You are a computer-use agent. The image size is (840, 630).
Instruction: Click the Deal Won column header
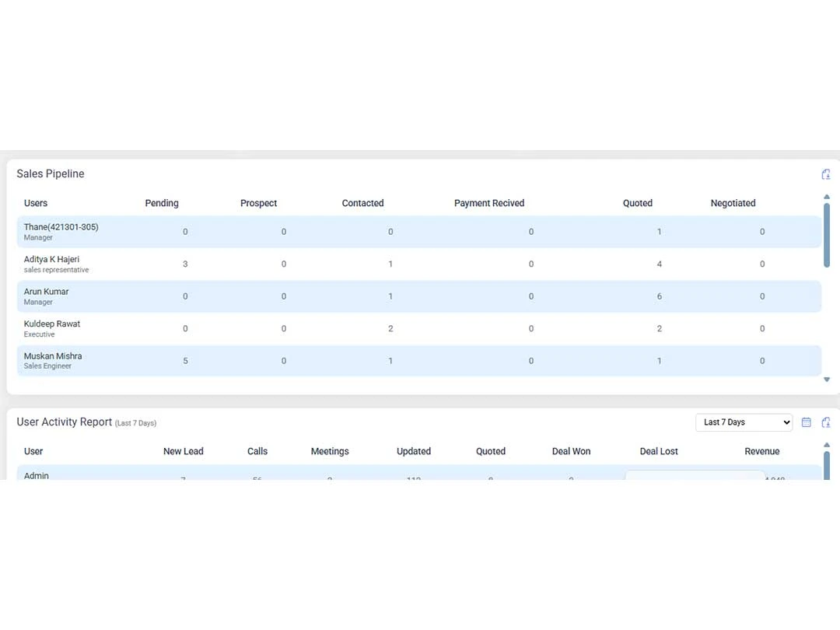(x=571, y=451)
